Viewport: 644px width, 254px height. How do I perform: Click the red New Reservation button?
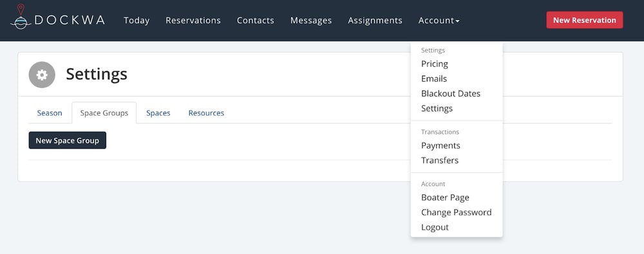[585, 20]
